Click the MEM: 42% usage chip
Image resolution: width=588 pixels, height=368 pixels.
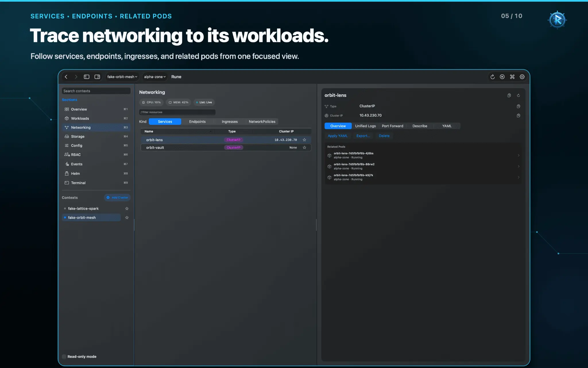coord(179,102)
